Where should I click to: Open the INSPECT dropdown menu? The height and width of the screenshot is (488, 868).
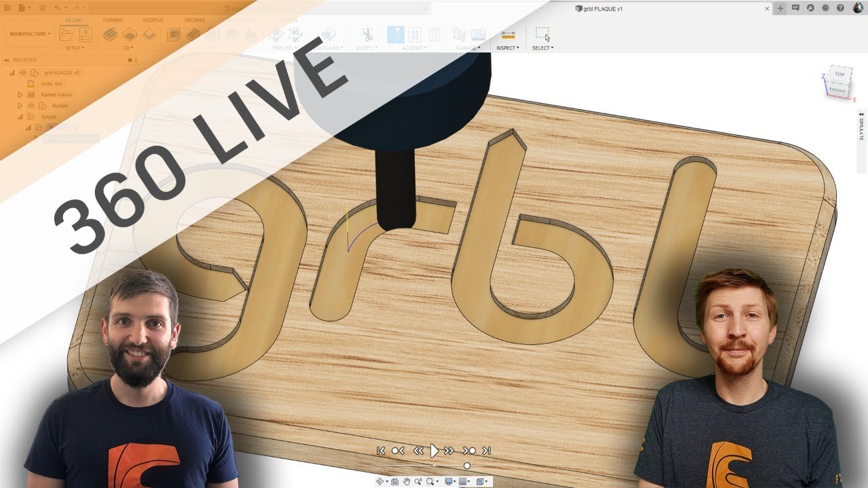[508, 48]
